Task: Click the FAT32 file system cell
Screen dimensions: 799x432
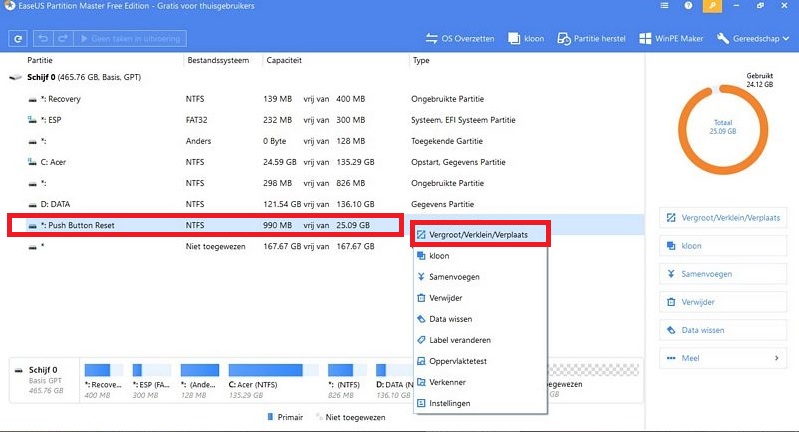Action: coord(197,120)
